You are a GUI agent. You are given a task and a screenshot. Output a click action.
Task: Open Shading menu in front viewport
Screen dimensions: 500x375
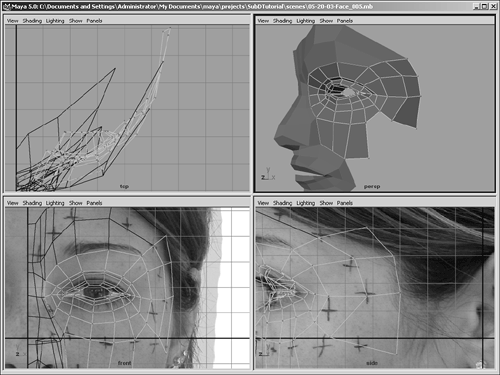(x=32, y=203)
